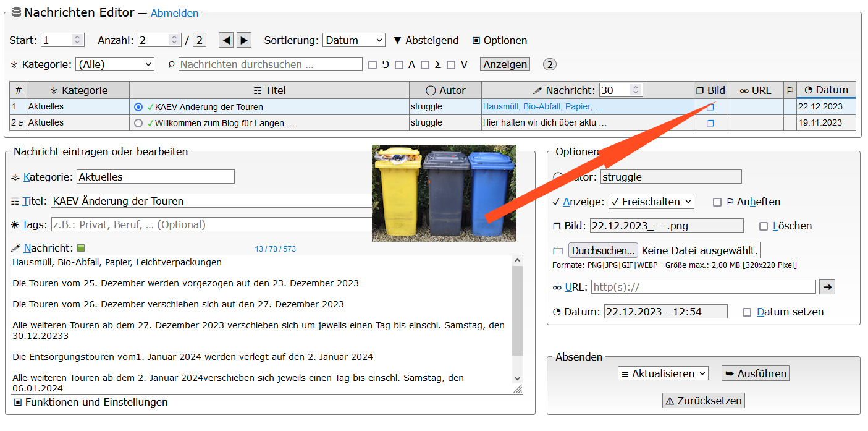This screenshot has width=868, height=431.
Task: Check the Löschen checkbox for the image
Action: click(764, 226)
